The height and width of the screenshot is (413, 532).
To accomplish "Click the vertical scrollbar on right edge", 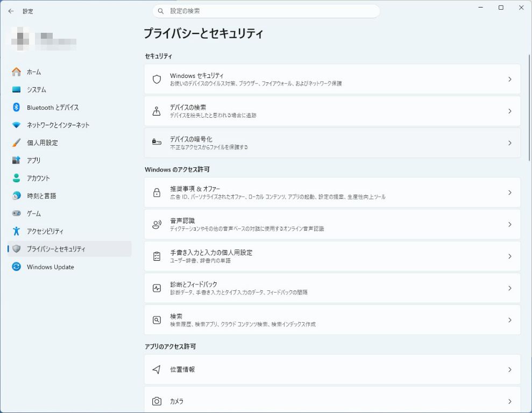I will pyautogui.click(x=529, y=108).
